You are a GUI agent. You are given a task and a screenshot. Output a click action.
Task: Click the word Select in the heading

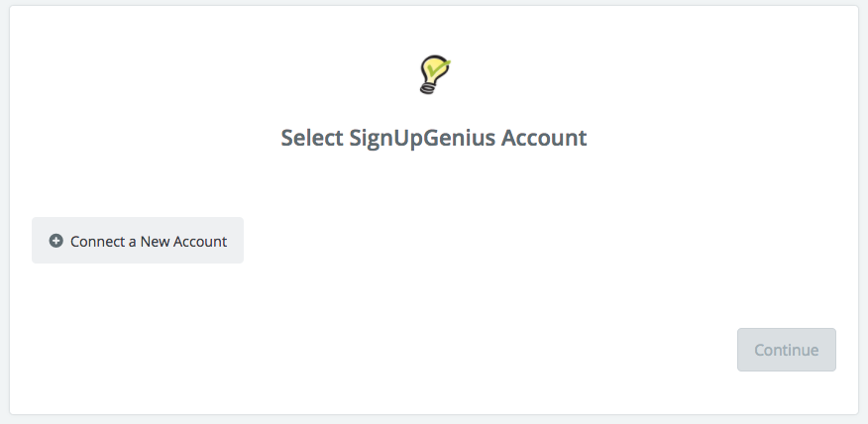click(x=312, y=138)
